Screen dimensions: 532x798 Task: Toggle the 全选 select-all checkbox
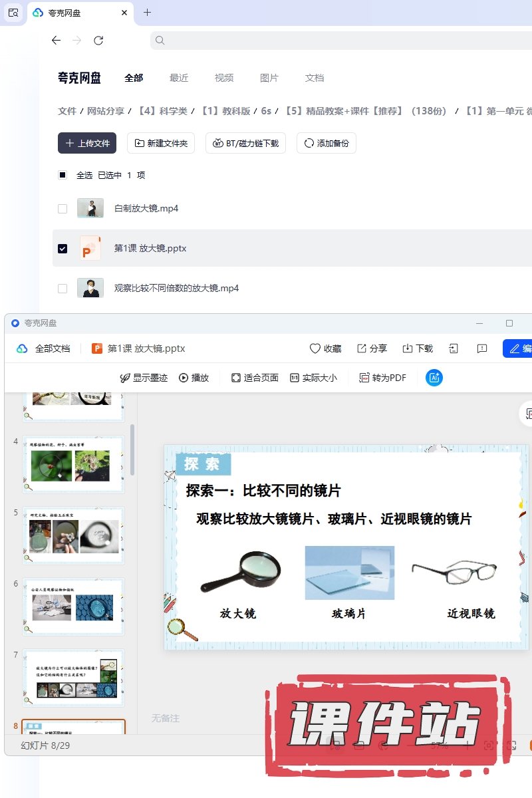point(63,176)
